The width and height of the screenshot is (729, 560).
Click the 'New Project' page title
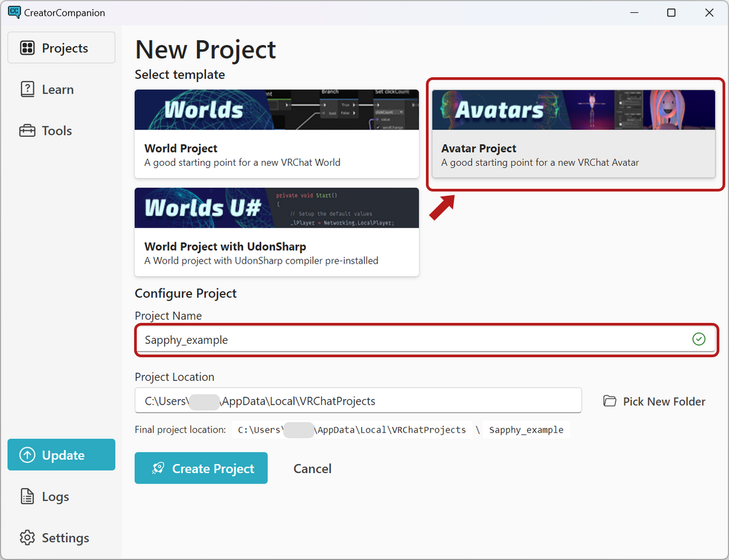click(205, 49)
